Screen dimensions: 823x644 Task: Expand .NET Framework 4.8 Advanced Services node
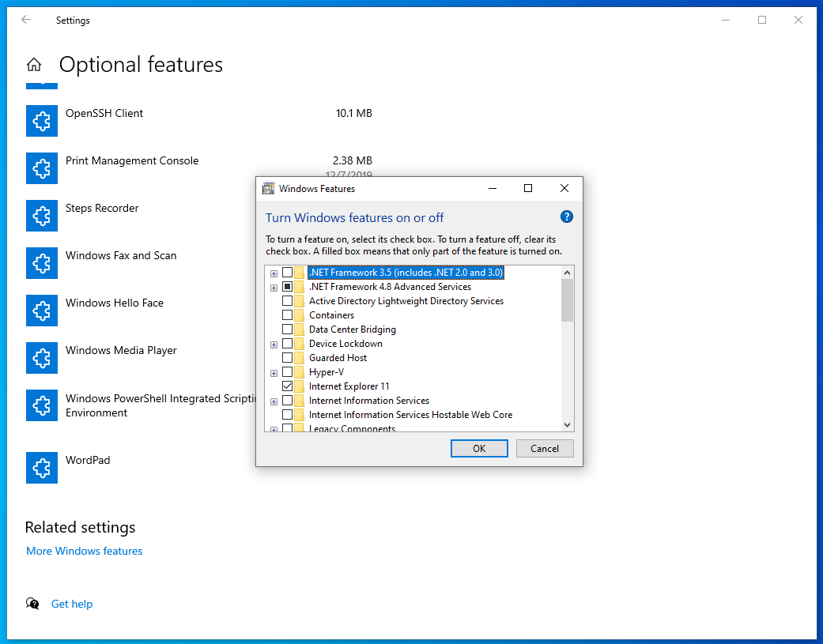point(274,288)
